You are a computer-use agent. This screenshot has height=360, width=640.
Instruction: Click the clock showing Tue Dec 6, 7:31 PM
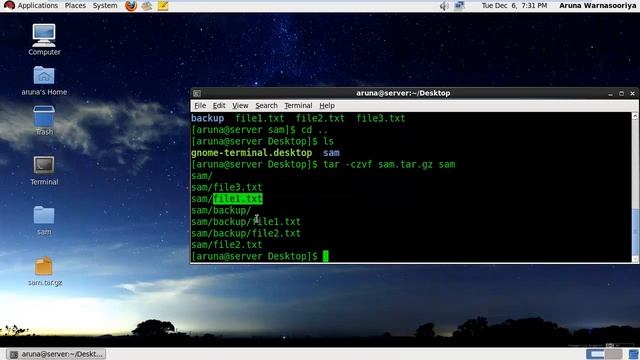click(x=514, y=6)
